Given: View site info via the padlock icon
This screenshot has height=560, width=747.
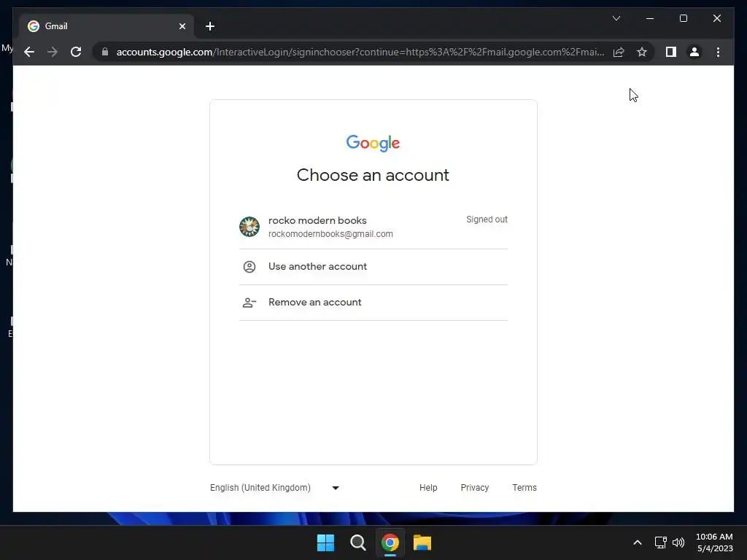Looking at the screenshot, I should pyautogui.click(x=105, y=52).
